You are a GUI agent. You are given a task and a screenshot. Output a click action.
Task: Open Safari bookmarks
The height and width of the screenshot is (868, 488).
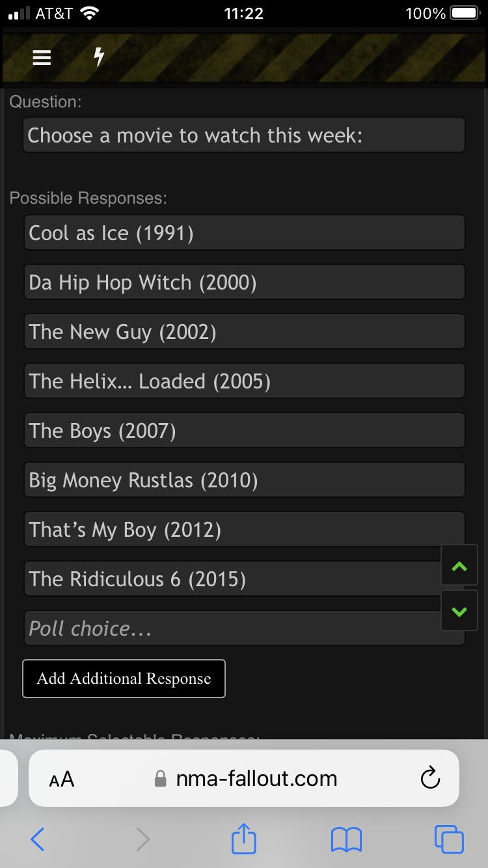(x=346, y=839)
